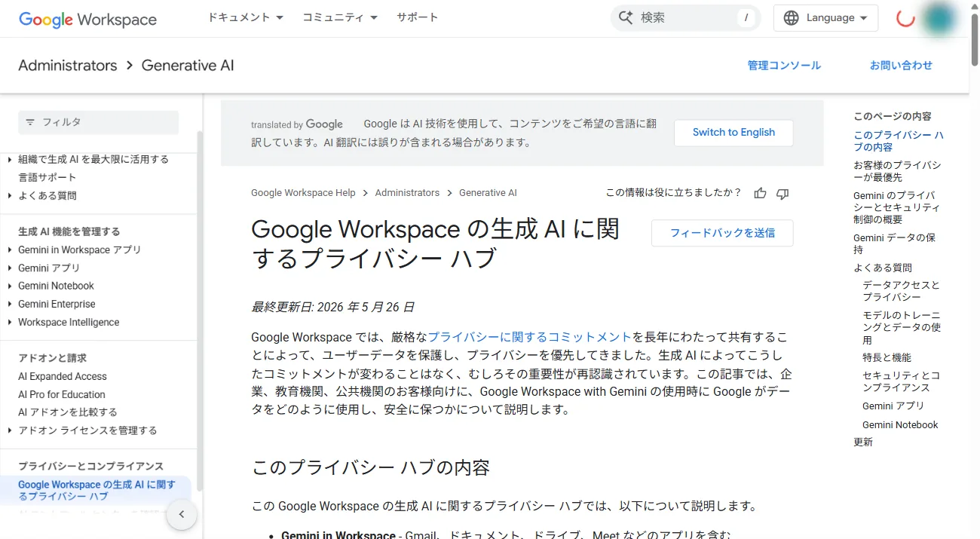This screenshot has height=539, width=980.
Task: Jump to セキュリティとコンプライアンス section
Action: point(902,381)
